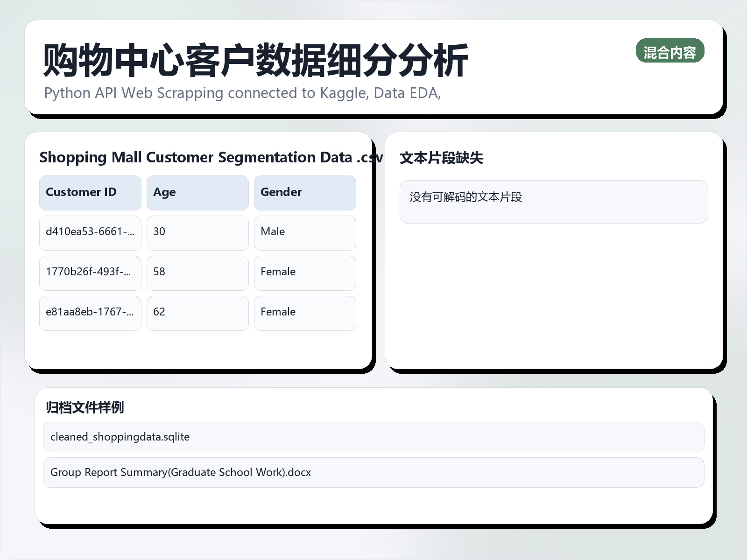This screenshot has width=747, height=560.
Task: Select the Age column header
Action: [197, 192]
